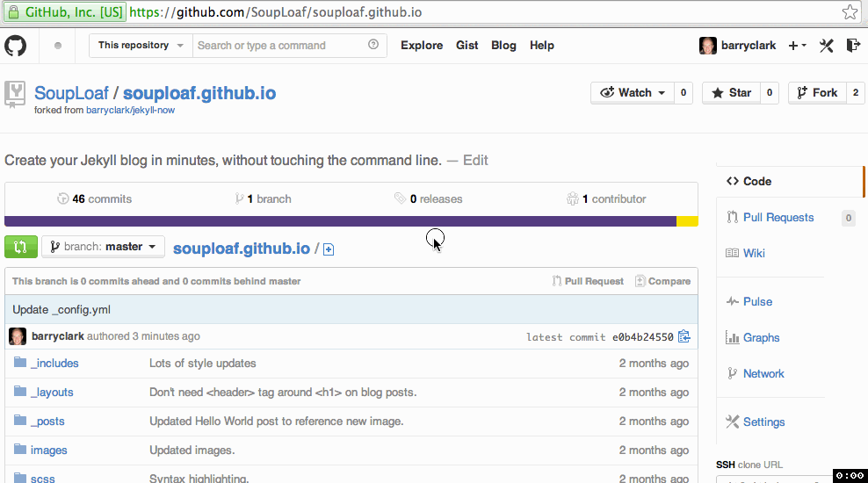
Task: Click the search help question mark icon
Action: tap(373, 46)
